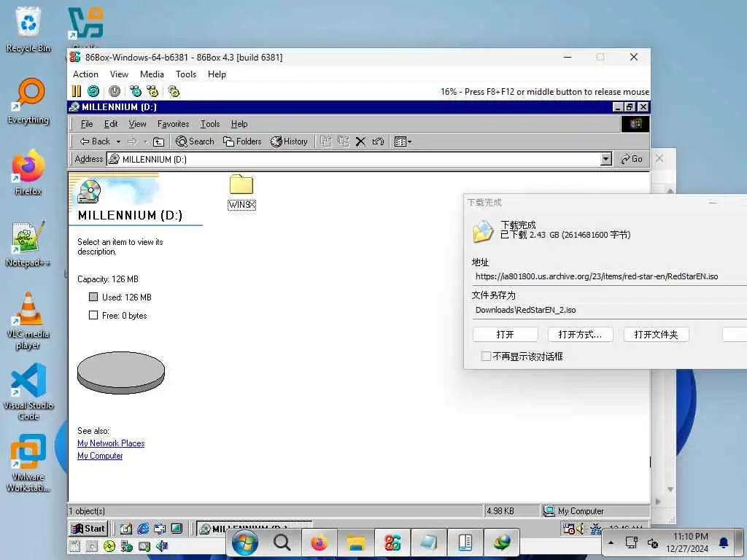Screen dimensions: 747x560
Task: Click the Downloads\RedStarEN_2.iso file path field
Action: click(x=610, y=310)
